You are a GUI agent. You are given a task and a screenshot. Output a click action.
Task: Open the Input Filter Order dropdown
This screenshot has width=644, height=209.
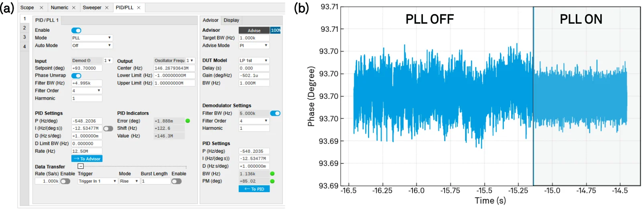click(x=87, y=91)
